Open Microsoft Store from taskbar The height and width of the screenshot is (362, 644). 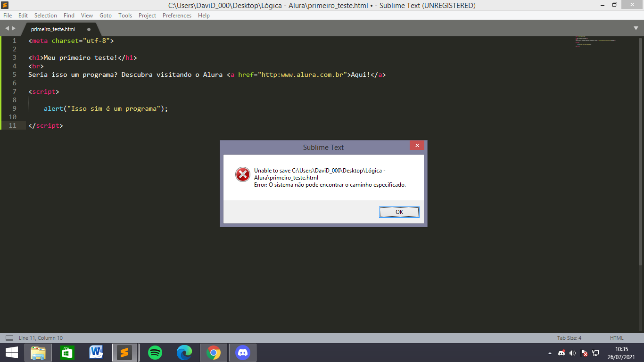(67, 352)
